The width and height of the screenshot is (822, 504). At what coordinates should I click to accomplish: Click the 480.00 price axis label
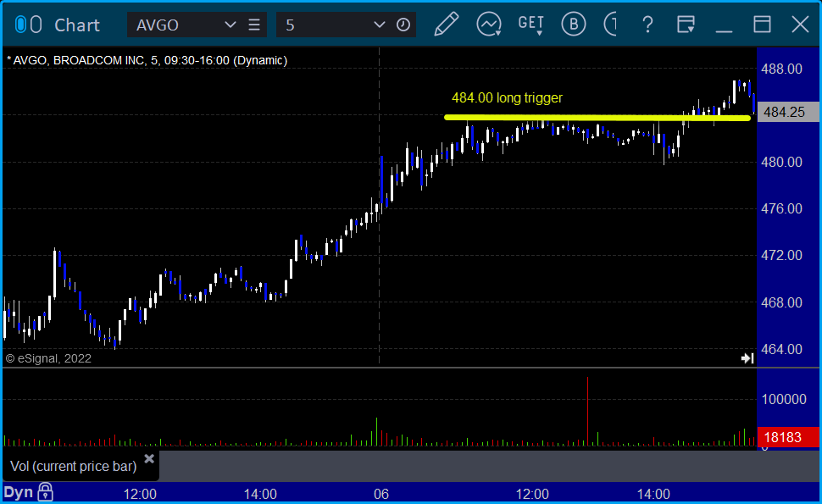[781, 163]
